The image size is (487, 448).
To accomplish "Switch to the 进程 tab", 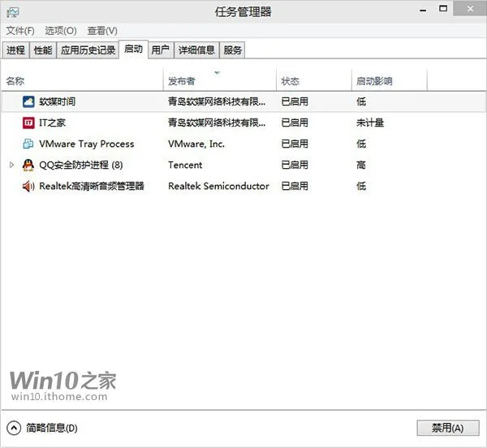I will click(x=16, y=50).
